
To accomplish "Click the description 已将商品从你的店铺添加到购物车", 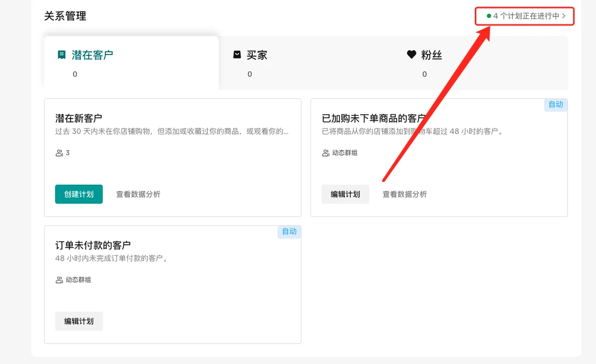I will click(413, 131).
